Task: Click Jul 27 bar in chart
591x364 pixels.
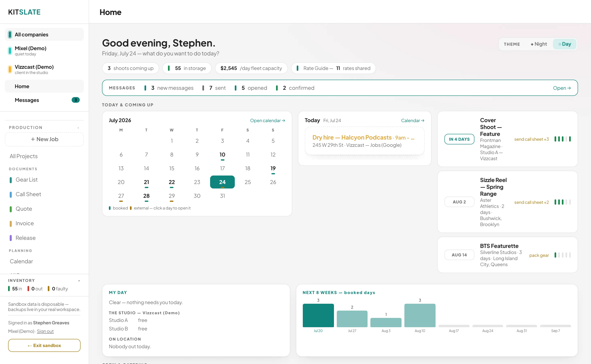Action: click(352, 319)
